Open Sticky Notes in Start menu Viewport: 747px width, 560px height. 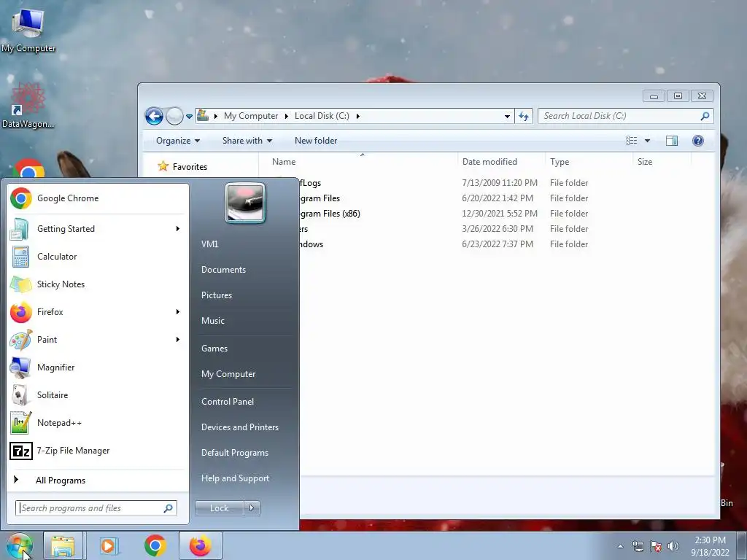tap(97, 284)
